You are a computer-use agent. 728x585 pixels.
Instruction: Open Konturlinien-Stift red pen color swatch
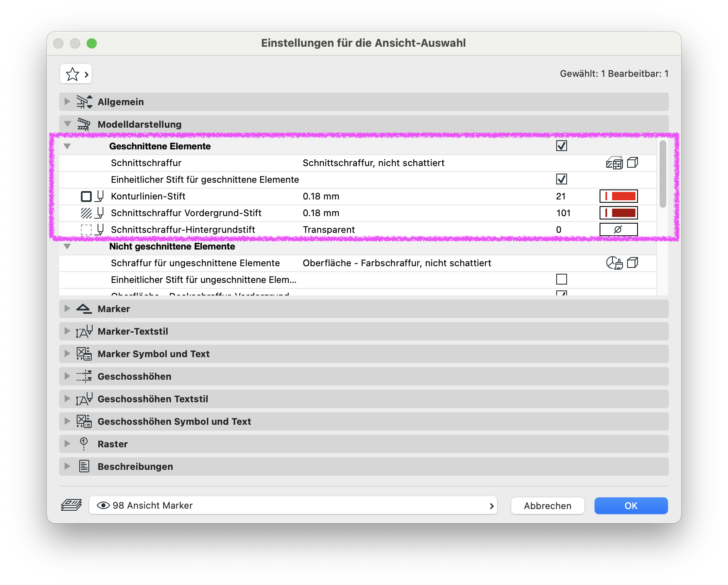pyautogui.click(x=619, y=196)
